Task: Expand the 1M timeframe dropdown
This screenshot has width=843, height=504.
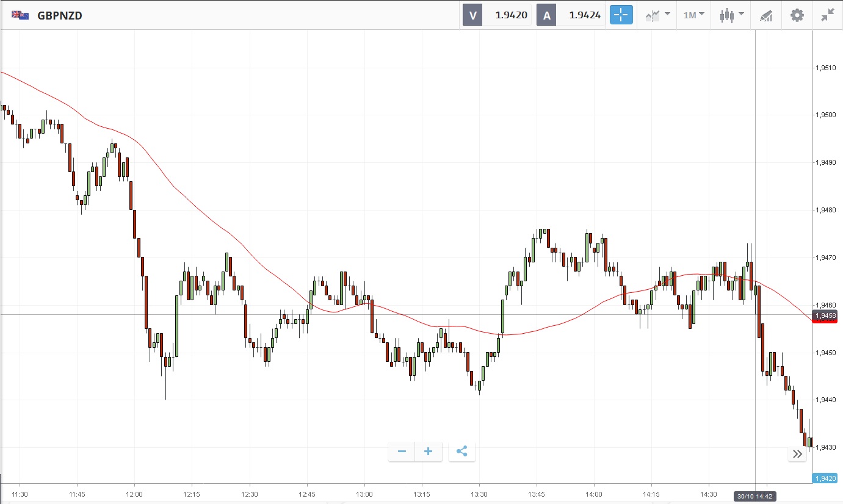Action: click(693, 15)
